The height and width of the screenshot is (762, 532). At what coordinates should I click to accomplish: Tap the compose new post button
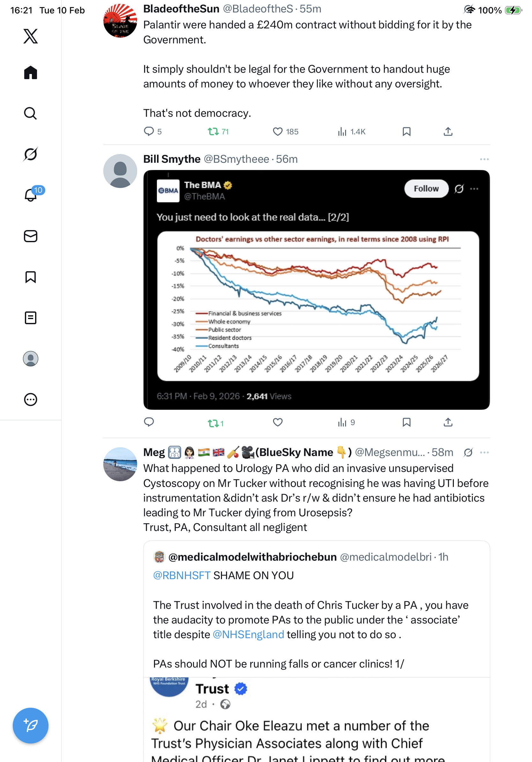pyautogui.click(x=31, y=726)
